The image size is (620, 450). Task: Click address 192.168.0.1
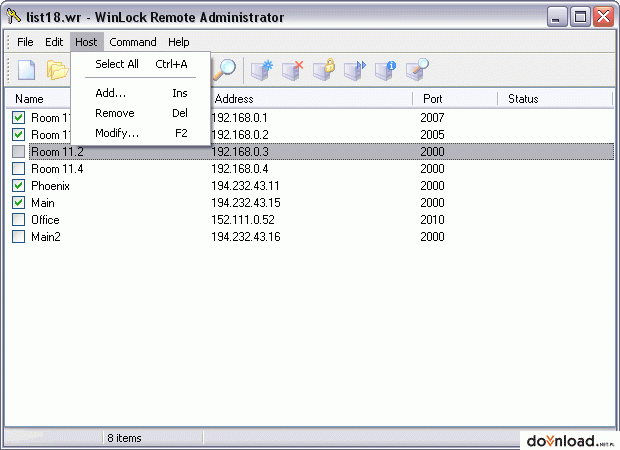pos(239,118)
